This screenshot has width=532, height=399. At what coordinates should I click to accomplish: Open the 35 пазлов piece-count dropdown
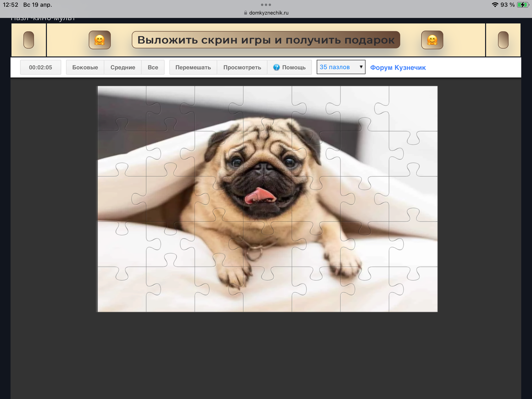(x=338, y=67)
